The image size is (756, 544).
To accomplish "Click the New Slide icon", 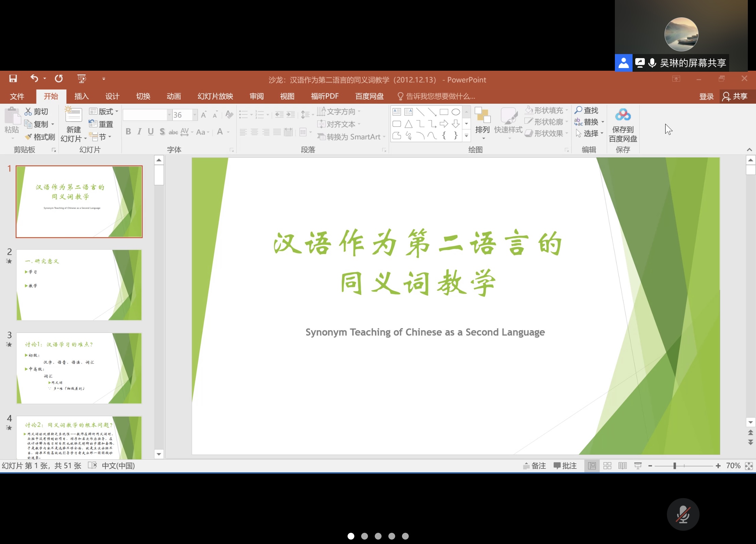I will point(73,116).
